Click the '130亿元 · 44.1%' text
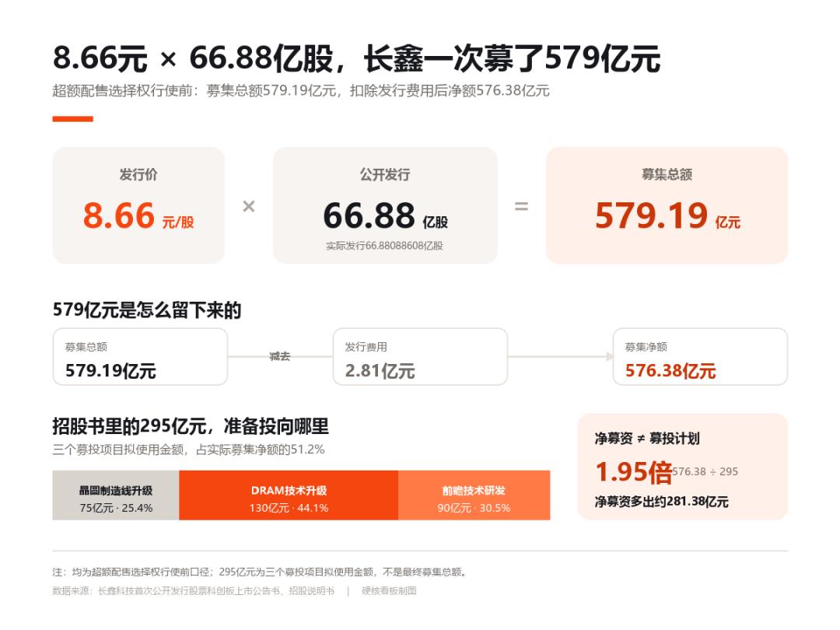The width and height of the screenshot is (840, 630). coord(289,508)
